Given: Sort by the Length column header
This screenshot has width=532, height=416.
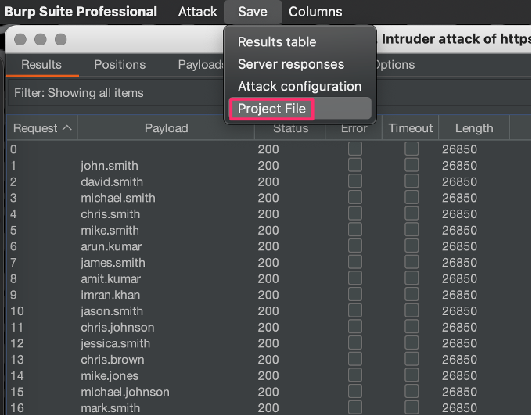Looking at the screenshot, I should [474, 128].
